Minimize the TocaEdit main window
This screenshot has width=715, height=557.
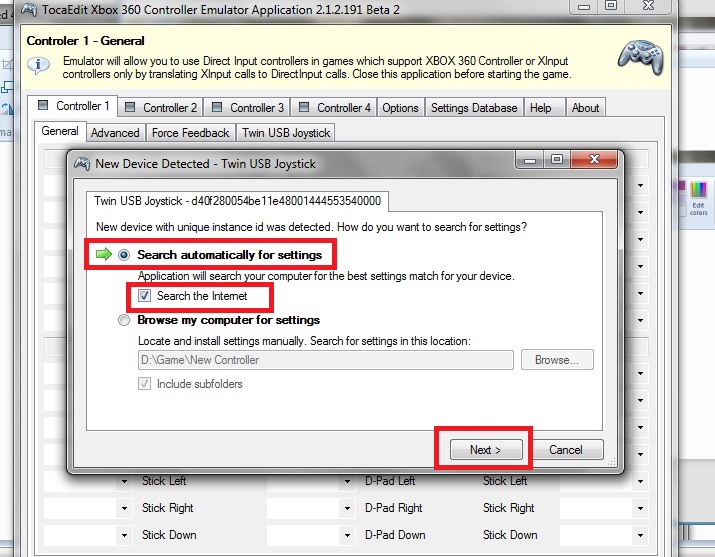pyautogui.click(x=584, y=6)
